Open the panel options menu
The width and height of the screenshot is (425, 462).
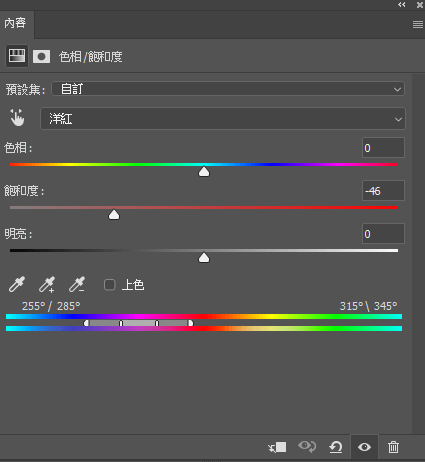pyautogui.click(x=418, y=24)
